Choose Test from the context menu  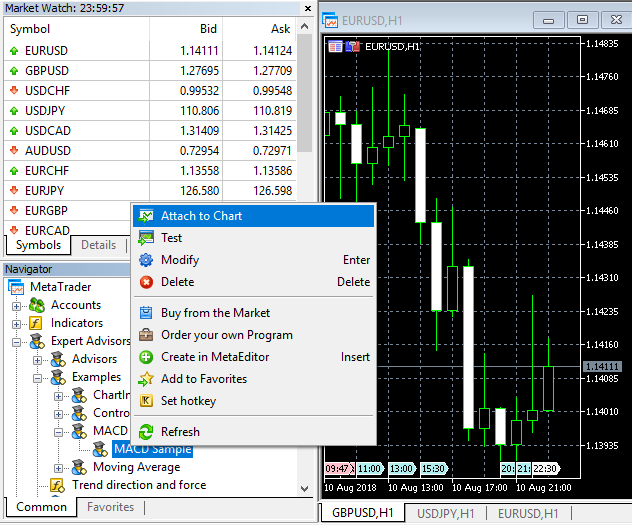coord(254,238)
